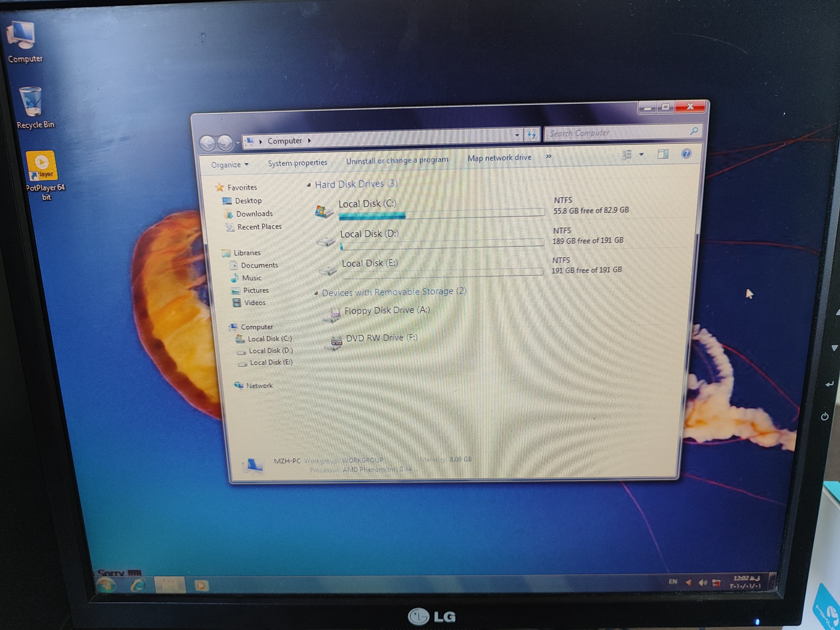840x630 pixels.
Task: Click Map network drive button
Action: pos(499,157)
